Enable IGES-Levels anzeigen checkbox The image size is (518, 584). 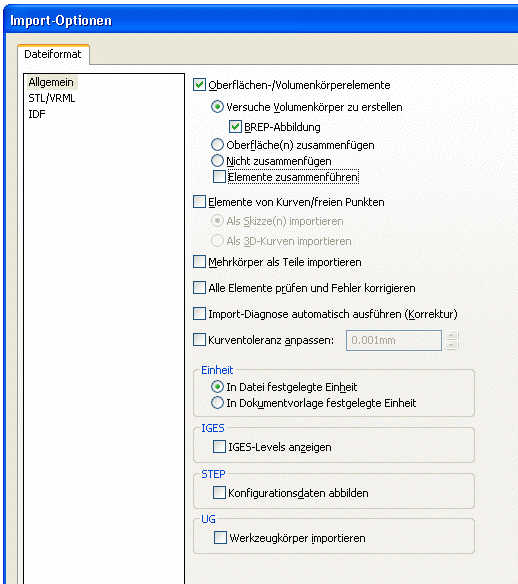[219, 447]
